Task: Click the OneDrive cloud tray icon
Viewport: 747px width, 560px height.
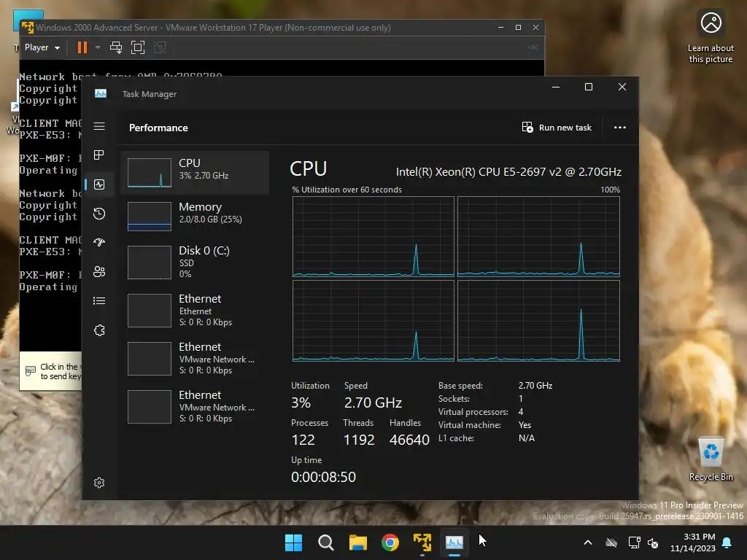Action: pos(611,542)
